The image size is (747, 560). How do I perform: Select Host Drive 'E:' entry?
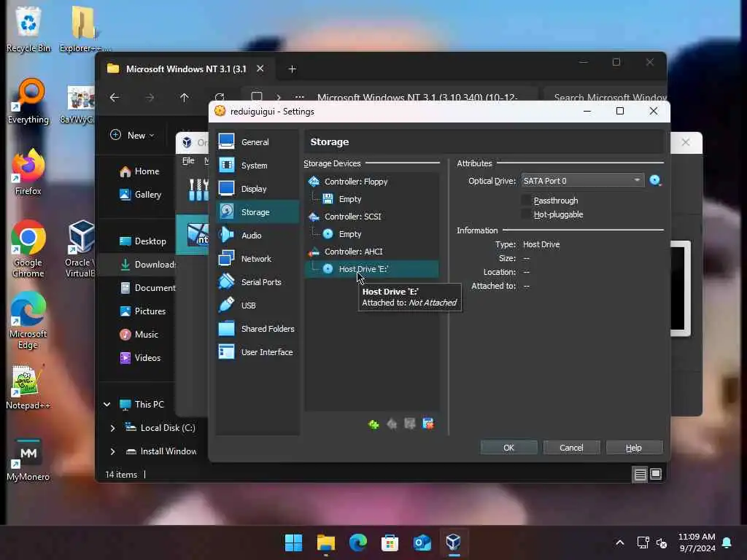(371, 269)
